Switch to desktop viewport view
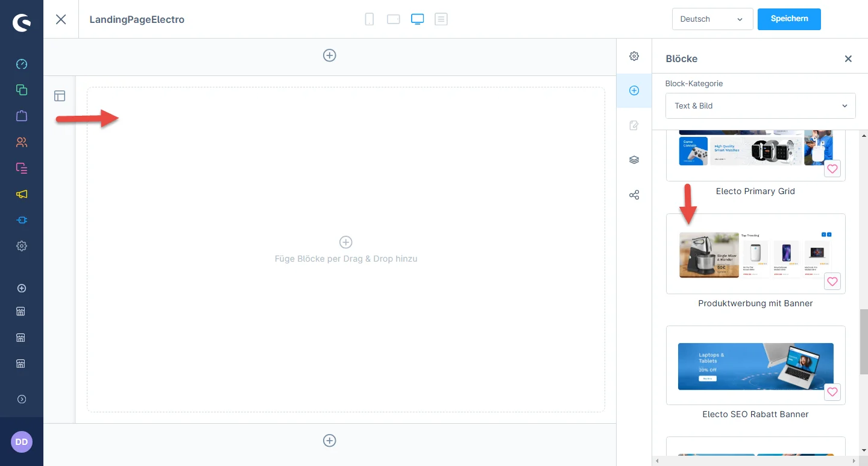The width and height of the screenshot is (868, 466). (x=417, y=19)
